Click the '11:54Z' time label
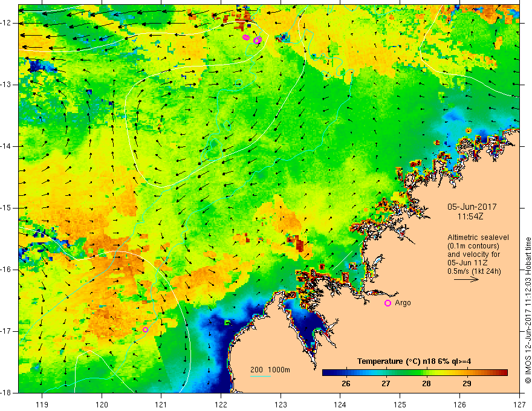Image resolution: width=532 pixels, height=411 pixels. click(x=470, y=216)
